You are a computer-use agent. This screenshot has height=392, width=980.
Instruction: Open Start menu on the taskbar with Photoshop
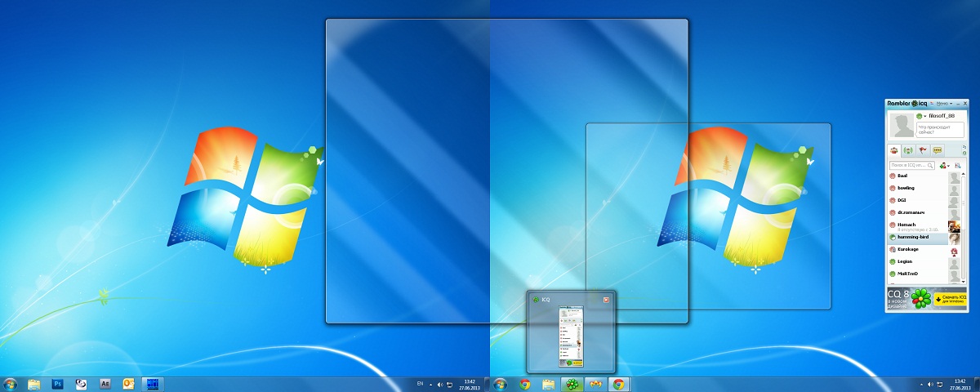[x=11, y=383]
